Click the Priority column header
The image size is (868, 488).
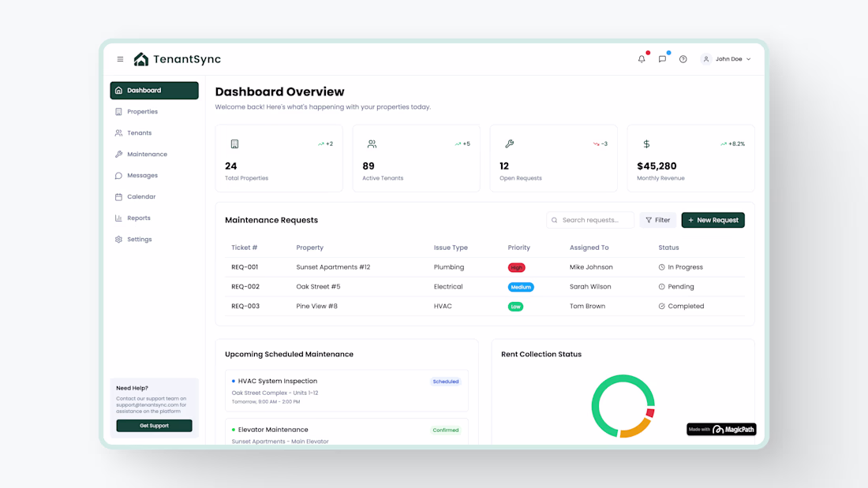point(518,248)
